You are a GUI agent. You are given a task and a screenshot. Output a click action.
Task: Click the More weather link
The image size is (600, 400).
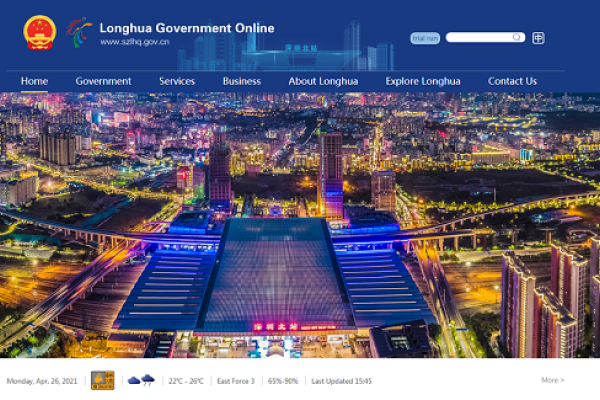point(553,380)
